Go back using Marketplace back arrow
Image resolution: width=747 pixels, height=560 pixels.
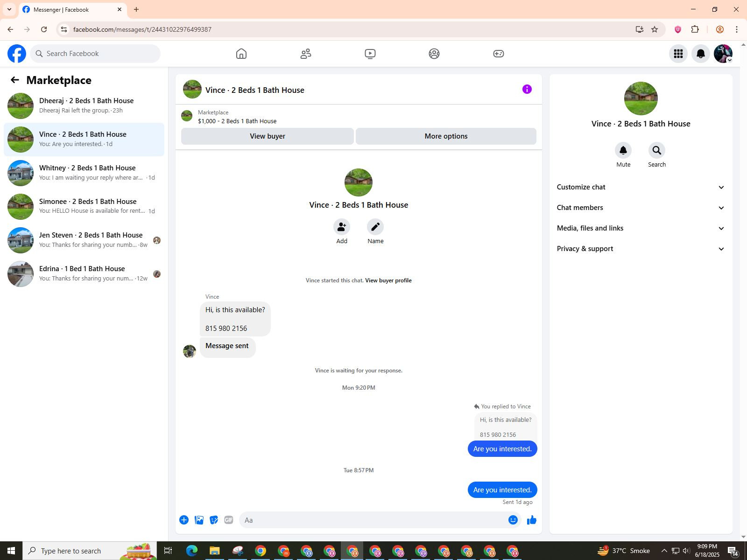pyautogui.click(x=15, y=80)
